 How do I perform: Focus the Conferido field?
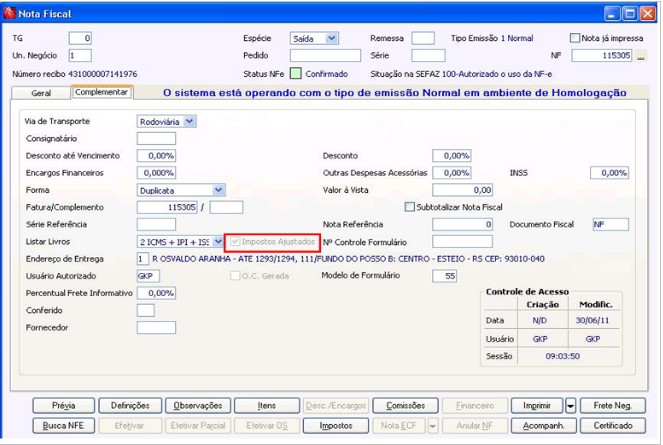[x=145, y=310]
